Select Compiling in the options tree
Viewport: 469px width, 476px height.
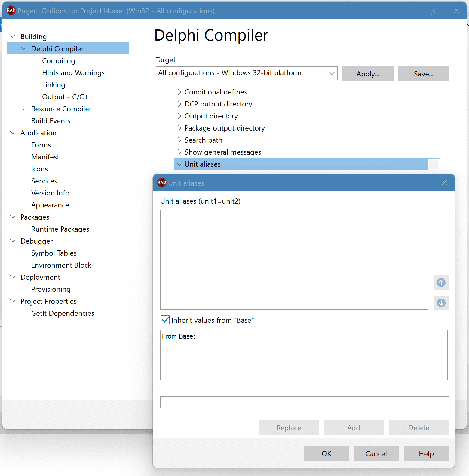[58, 61]
